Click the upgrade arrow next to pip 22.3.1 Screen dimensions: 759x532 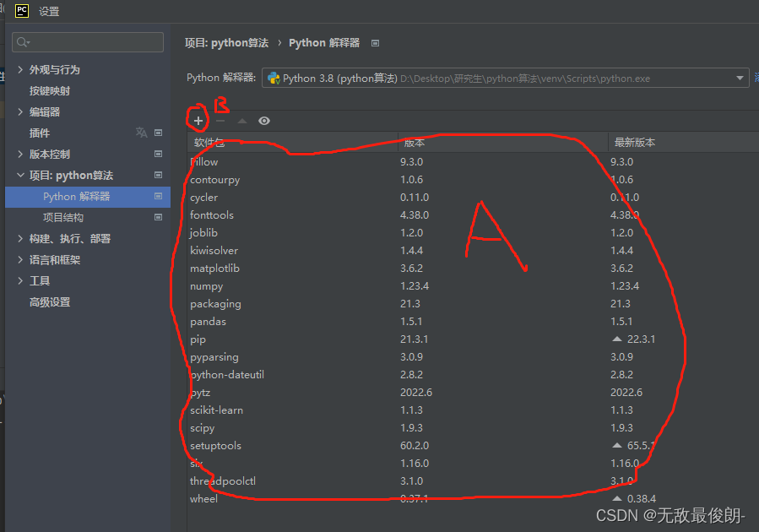coord(616,339)
